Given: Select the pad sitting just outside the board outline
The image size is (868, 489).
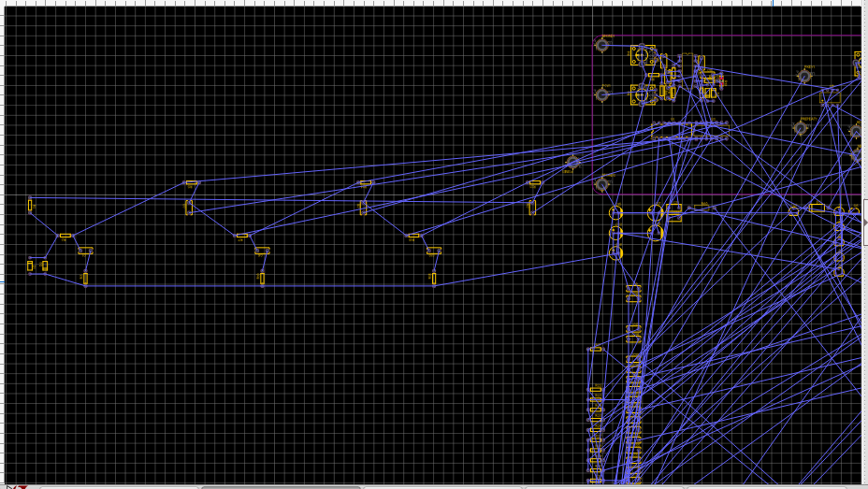Looking at the screenshot, I should click(x=572, y=162).
